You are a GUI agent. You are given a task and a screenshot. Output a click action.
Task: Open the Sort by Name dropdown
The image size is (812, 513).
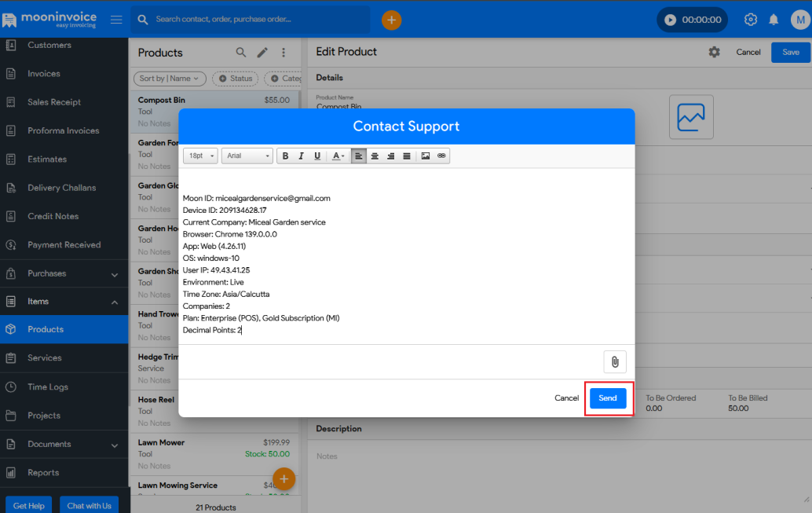170,79
